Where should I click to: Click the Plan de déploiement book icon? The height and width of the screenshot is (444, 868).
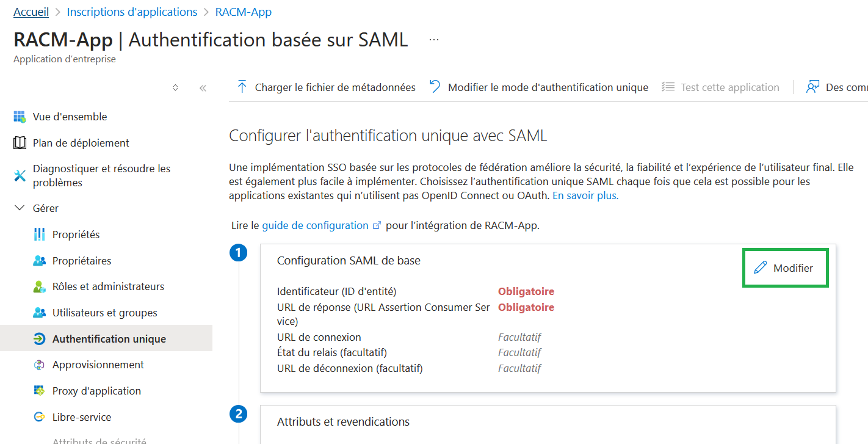(x=20, y=143)
